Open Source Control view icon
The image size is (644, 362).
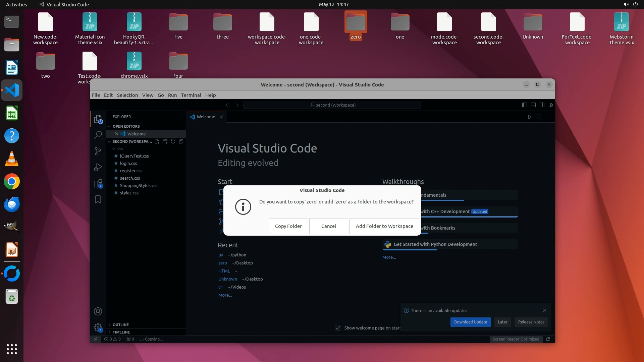click(x=98, y=151)
